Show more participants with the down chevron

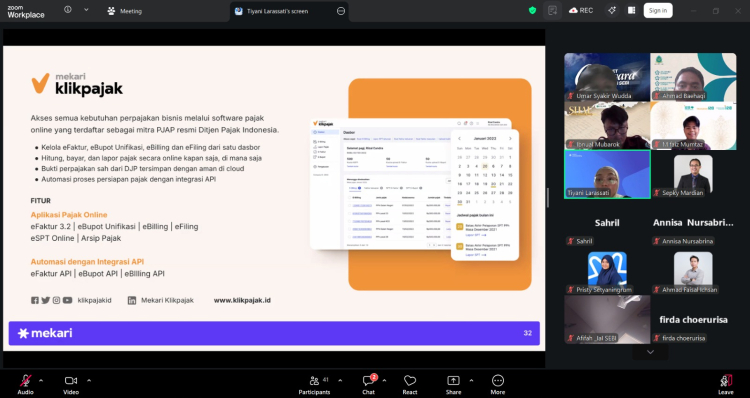tap(650, 352)
